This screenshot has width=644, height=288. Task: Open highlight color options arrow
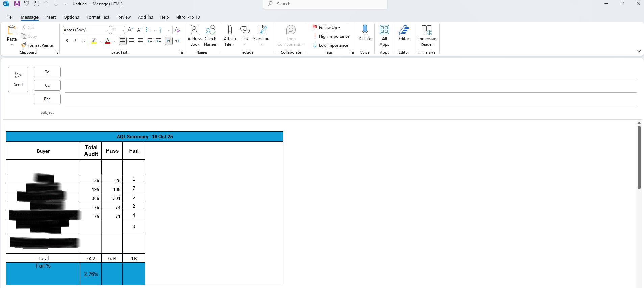coord(100,41)
